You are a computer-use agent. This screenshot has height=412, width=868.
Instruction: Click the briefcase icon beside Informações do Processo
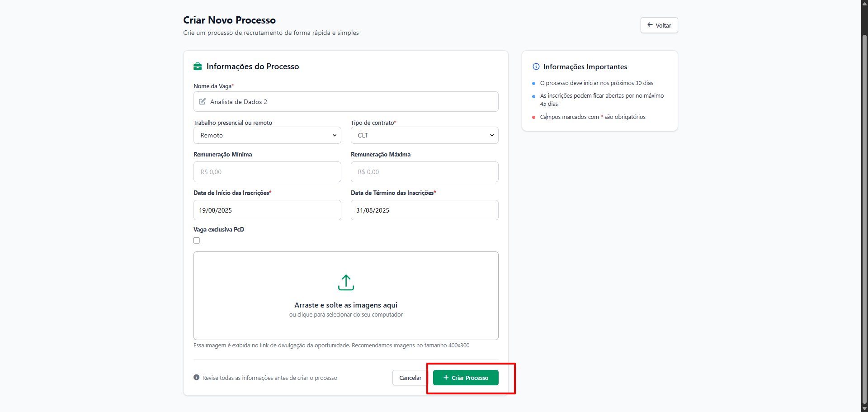(x=198, y=66)
